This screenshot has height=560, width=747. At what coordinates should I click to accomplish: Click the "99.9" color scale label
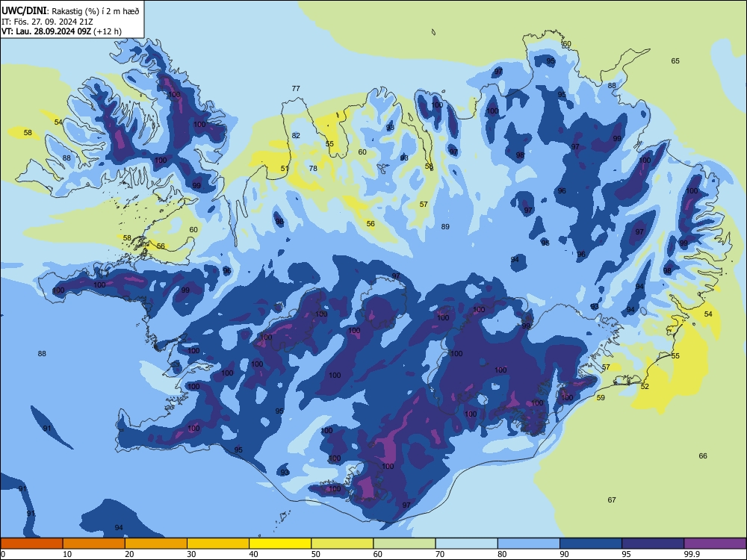click(692, 554)
